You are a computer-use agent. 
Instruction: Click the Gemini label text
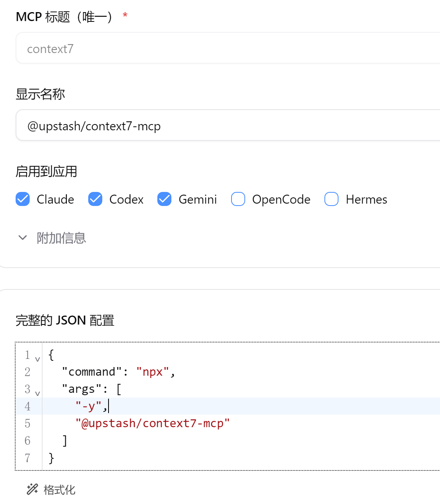[x=198, y=199]
